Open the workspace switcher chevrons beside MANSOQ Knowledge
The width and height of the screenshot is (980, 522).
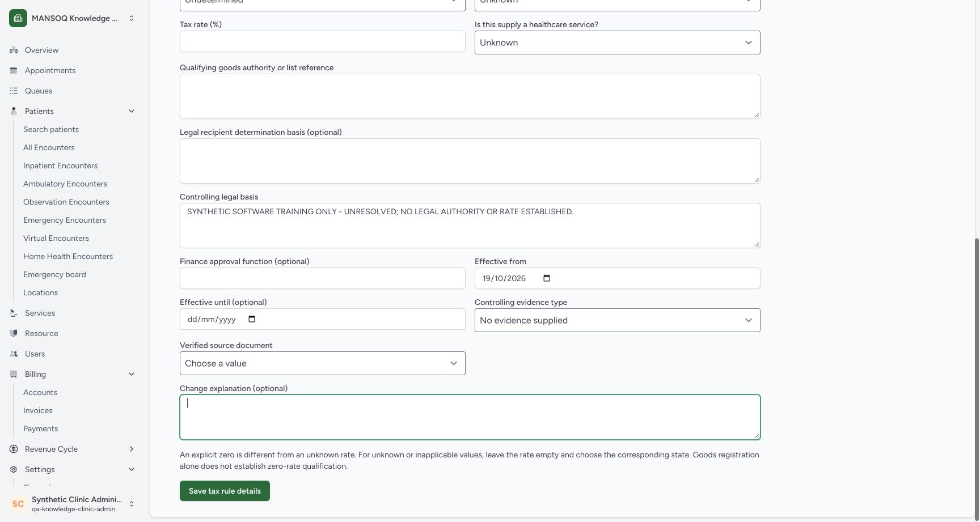click(x=132, y=18)
